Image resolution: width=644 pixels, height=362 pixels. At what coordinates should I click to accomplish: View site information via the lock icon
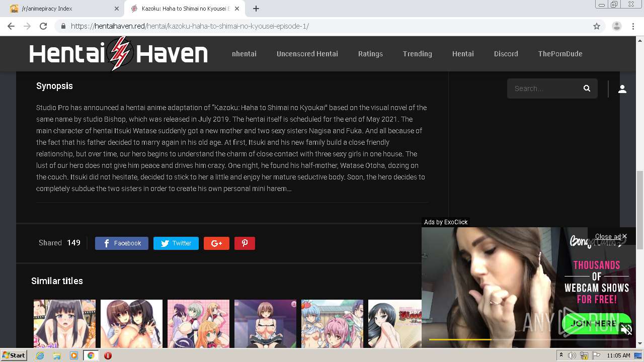tap(63, 26)
